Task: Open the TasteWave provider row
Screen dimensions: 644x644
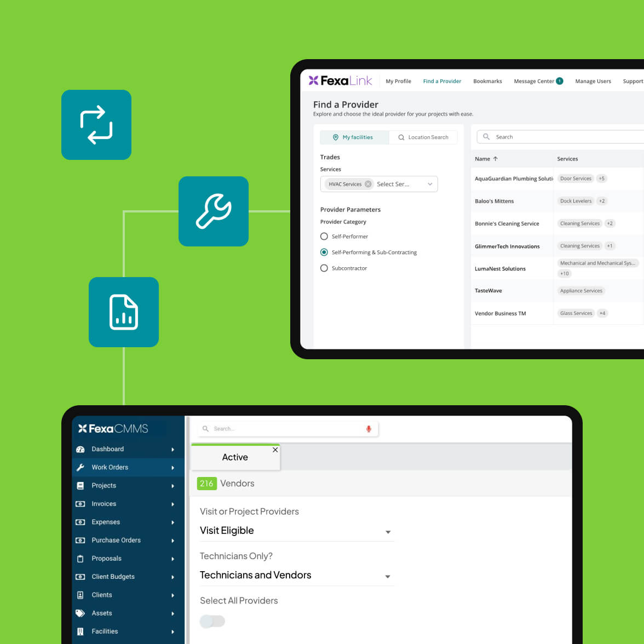Action: pos(557,291)
